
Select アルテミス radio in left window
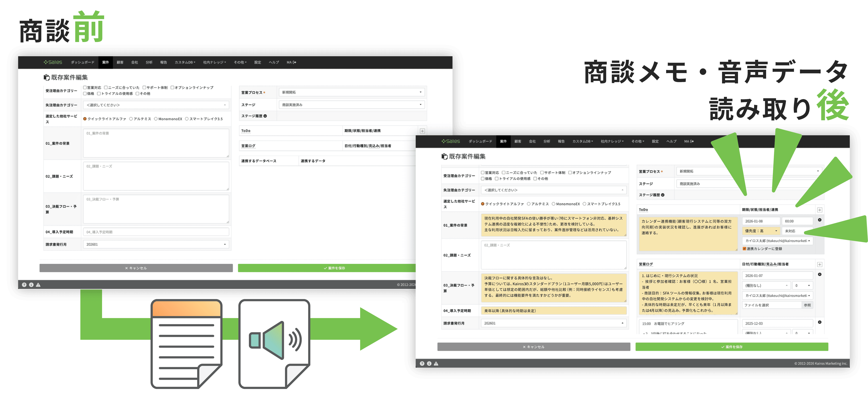click(x=131, y=119)
